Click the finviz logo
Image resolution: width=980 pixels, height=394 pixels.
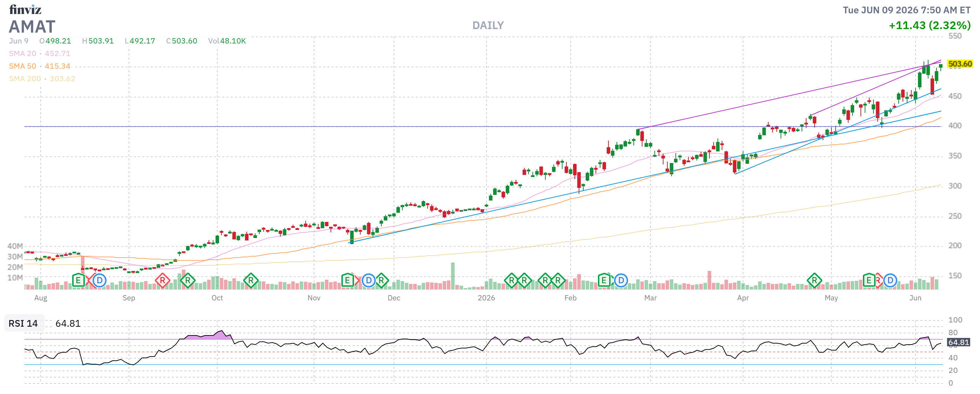coord(25,9)
